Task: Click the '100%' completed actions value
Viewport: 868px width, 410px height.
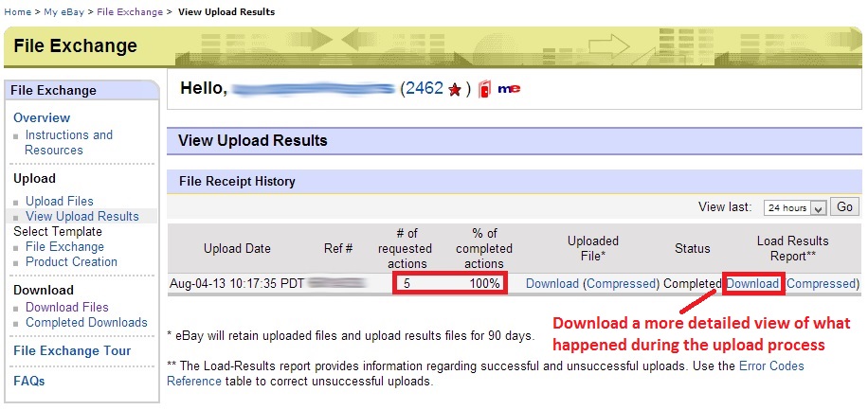Action: pyautogui.click(x=485, y=284)
